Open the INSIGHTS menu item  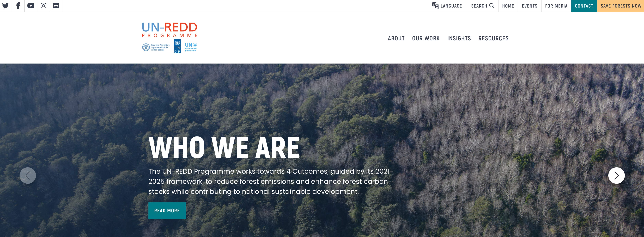point(459,39)
